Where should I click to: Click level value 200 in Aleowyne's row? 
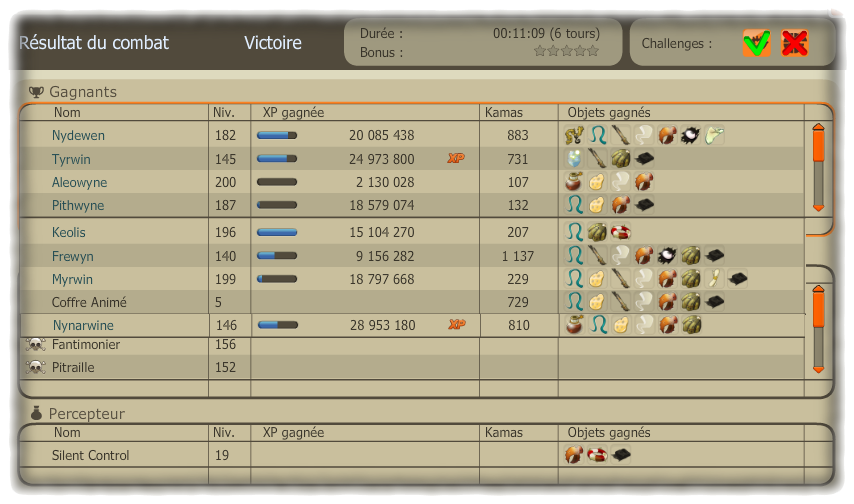coord(225,183)
